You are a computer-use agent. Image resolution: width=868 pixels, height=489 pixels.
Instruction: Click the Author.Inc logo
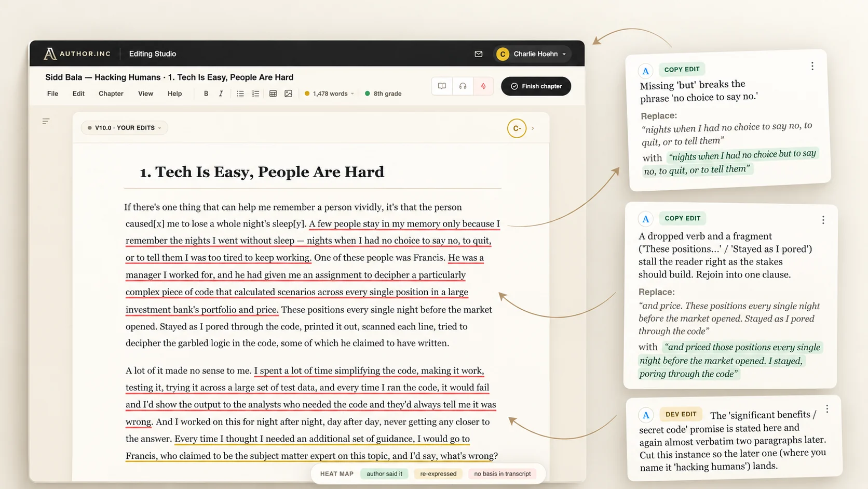(77, 54)
